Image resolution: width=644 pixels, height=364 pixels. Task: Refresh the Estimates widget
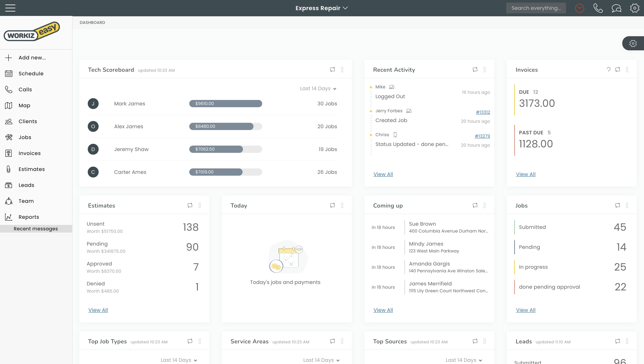point(190,205)
